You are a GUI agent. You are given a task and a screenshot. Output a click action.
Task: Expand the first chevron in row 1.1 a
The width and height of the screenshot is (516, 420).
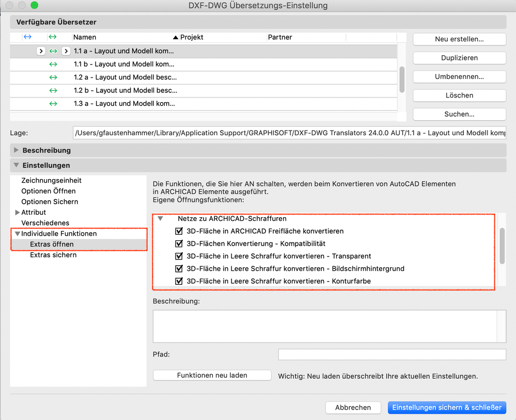click(41, 51)
